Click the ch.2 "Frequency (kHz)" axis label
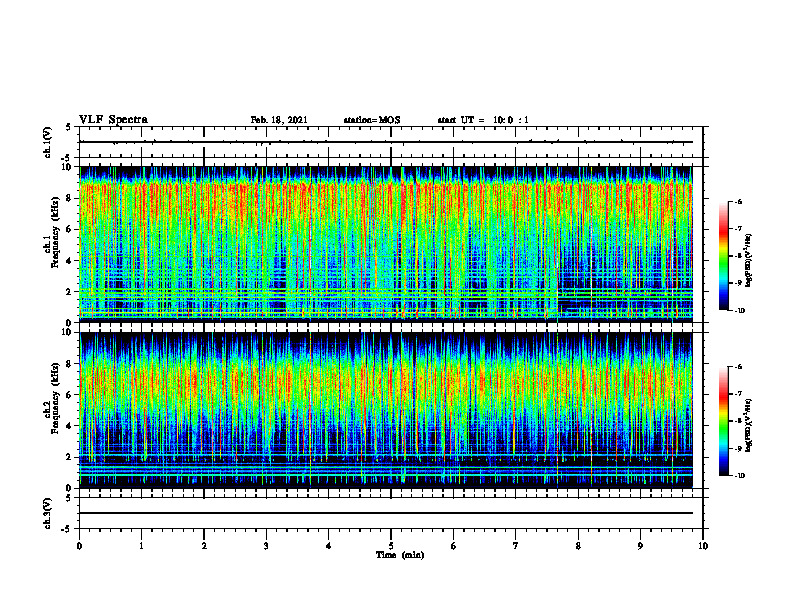This screenshot has height=612, width=792. pos(55,398)
